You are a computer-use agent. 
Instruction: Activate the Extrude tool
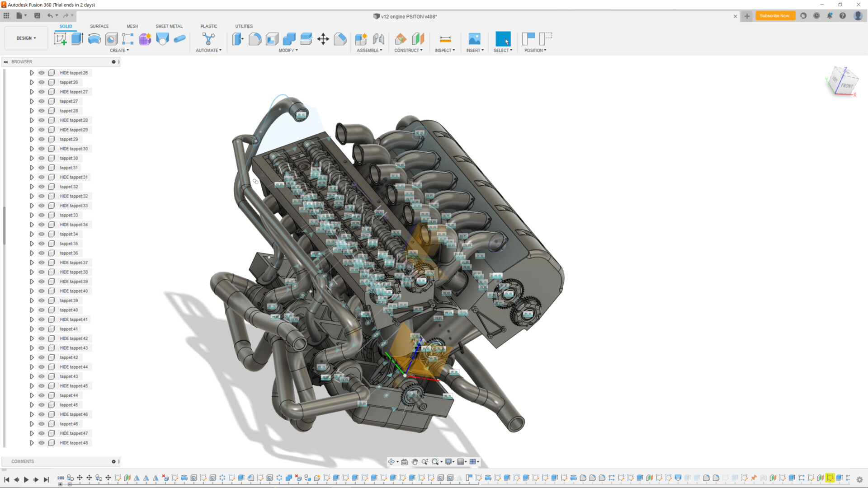tap(76, 39)
